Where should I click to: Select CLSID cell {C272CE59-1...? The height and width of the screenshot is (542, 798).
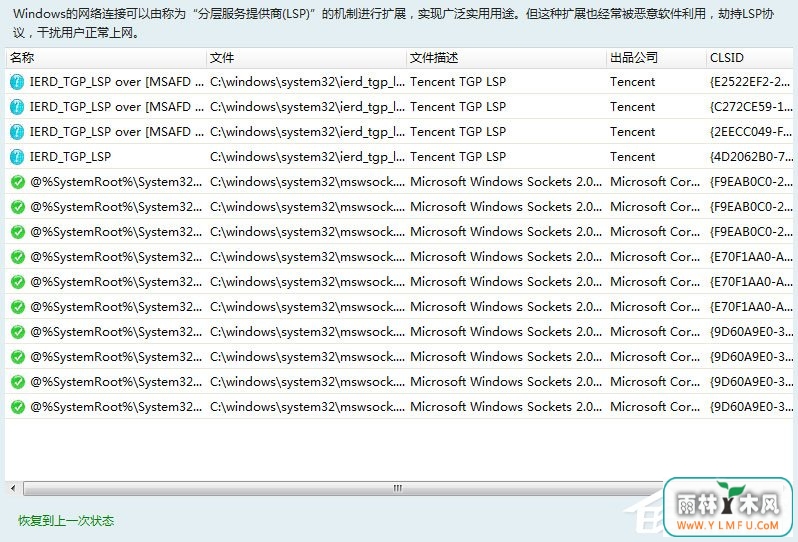pyautogui.click(x=751, y=107)
